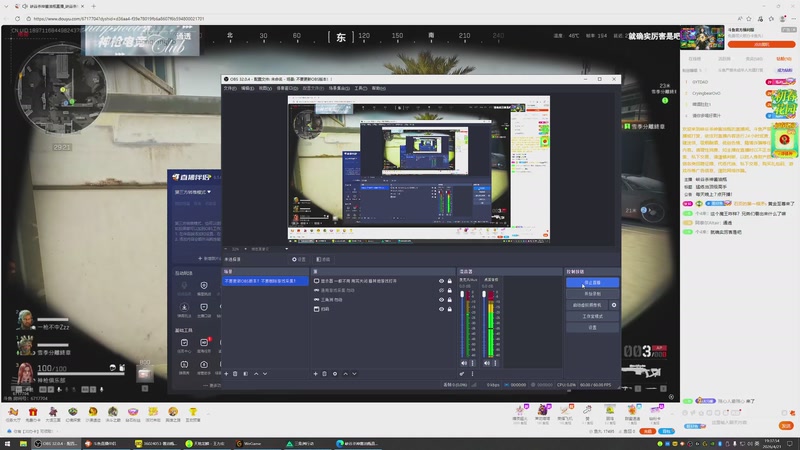
Task: Add a new scene in OBS Scenes panel
Action: click(227, 374)
